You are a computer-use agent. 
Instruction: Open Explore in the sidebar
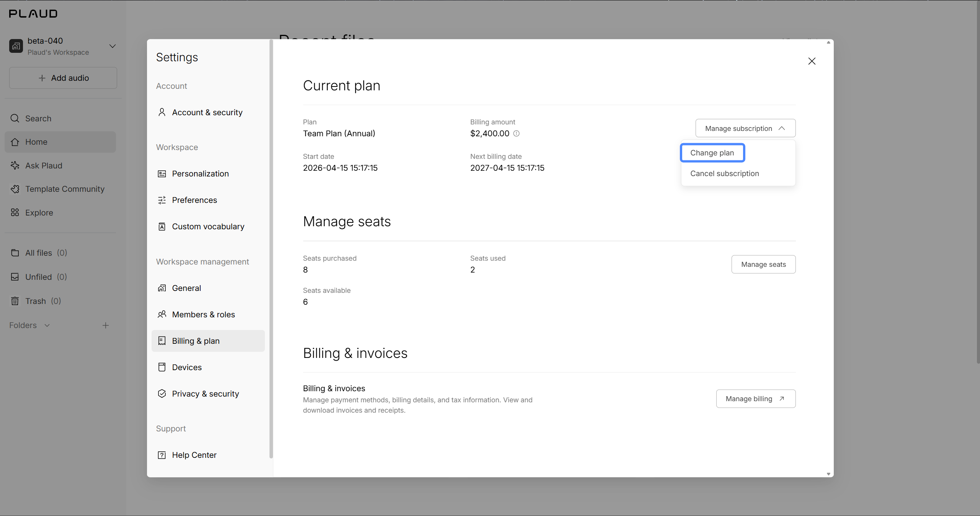tap(60, 212)
